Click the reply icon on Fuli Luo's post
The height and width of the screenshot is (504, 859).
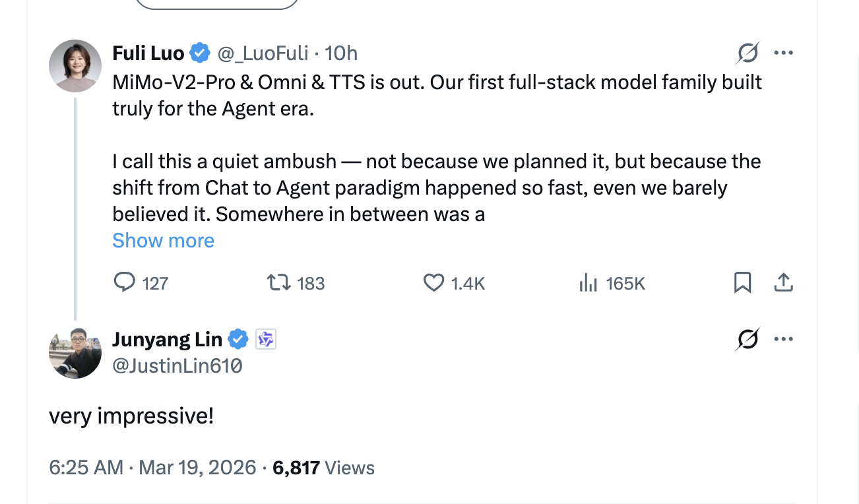(124, 283)
